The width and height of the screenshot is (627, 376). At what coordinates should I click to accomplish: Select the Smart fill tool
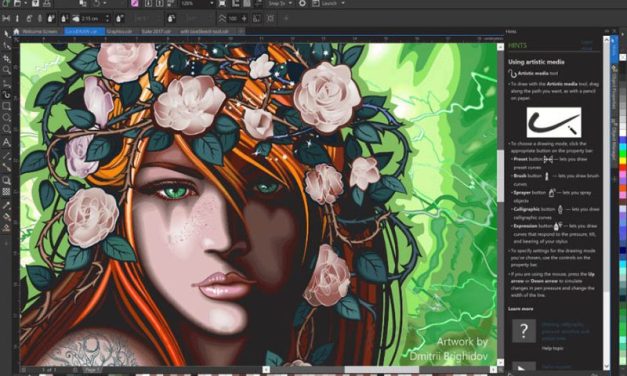point(6,229)
